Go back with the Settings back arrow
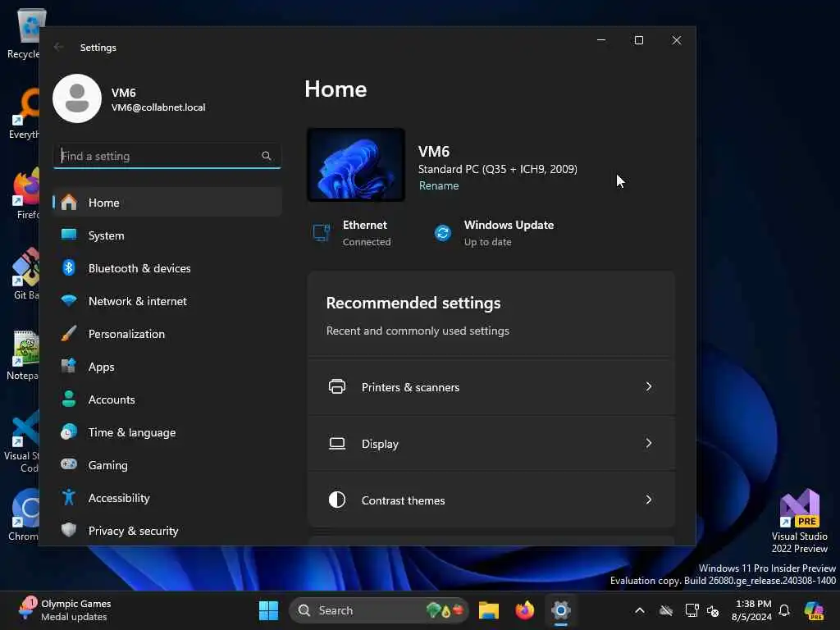The height and width of the screenshot is (630, 840). tap(58, 47)
